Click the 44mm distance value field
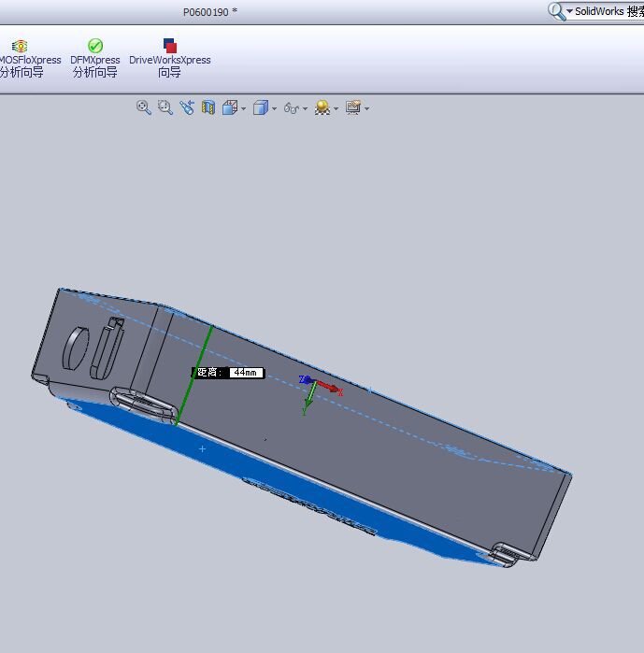 (245, 372)
